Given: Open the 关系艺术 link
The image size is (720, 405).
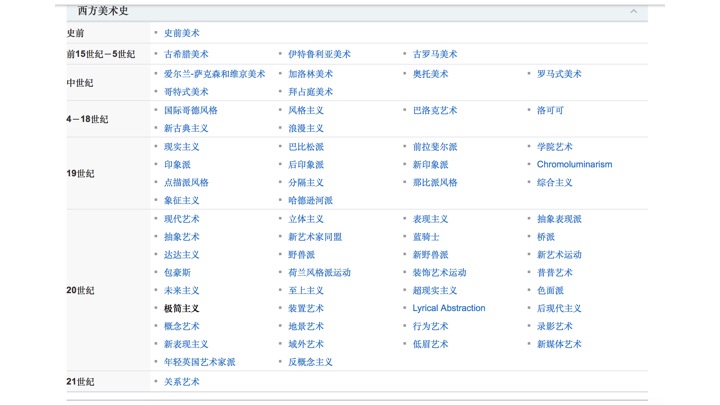Looking at the screenshot, I should pyautogui.click(x=182, y=382).
